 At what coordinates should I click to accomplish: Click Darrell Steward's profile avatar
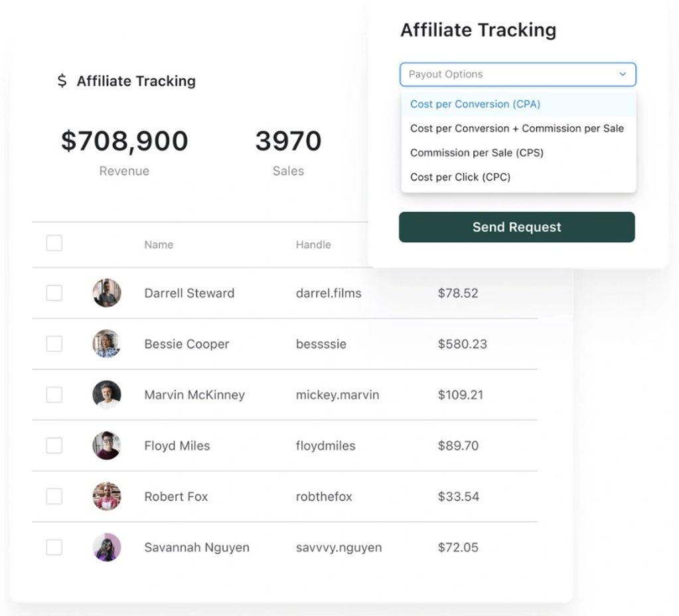point(106,293)
